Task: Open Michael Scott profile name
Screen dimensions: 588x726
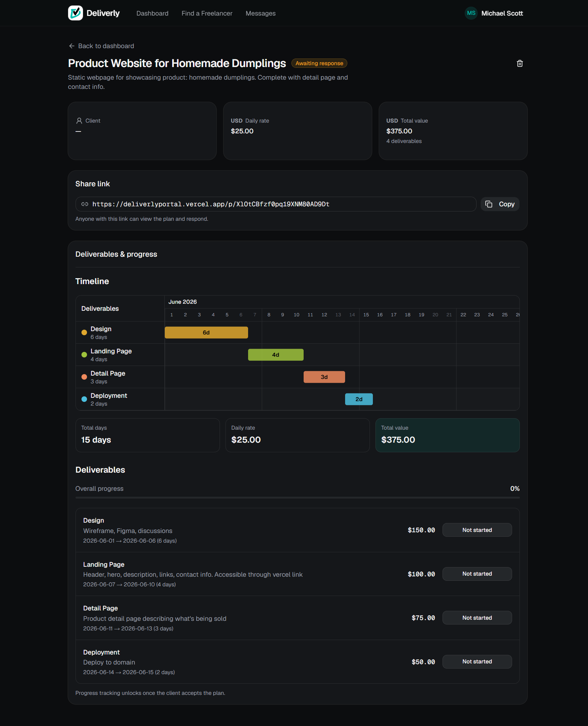Action: click(x=502, y=13)
